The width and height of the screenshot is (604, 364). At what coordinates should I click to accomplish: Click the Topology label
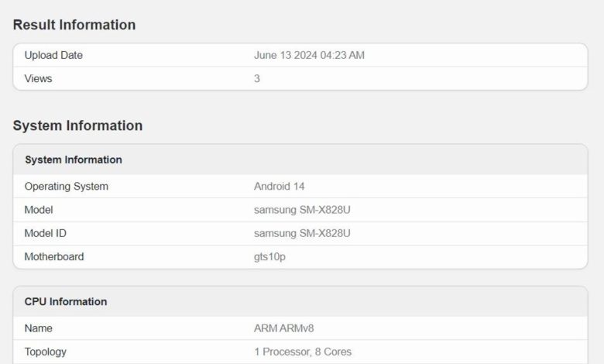pyautogui.click(x=46, y=352)
